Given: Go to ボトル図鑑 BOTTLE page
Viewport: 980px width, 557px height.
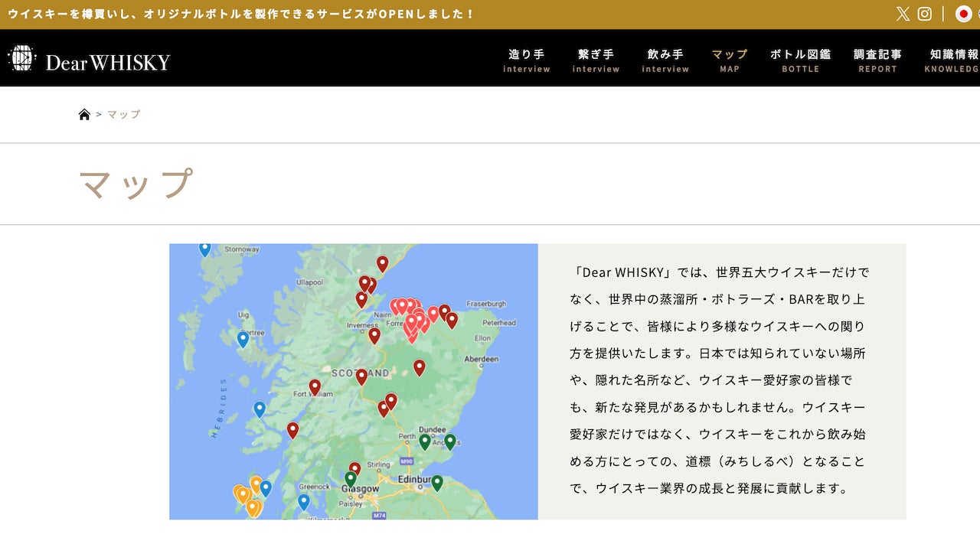Looking at the screenshot, I should (801, 60).
